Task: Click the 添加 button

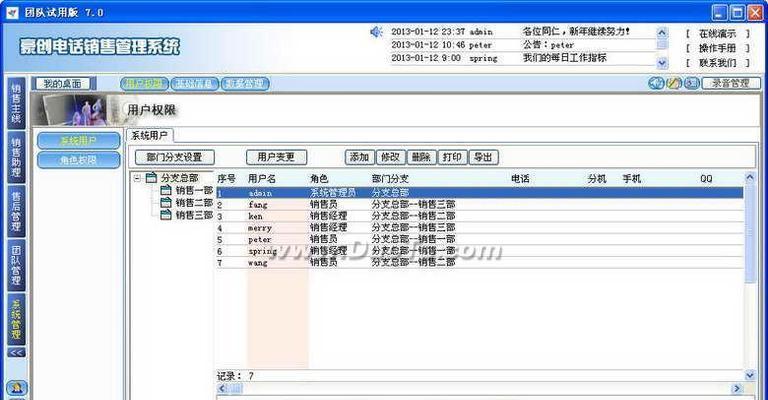Action: point(360,157)
